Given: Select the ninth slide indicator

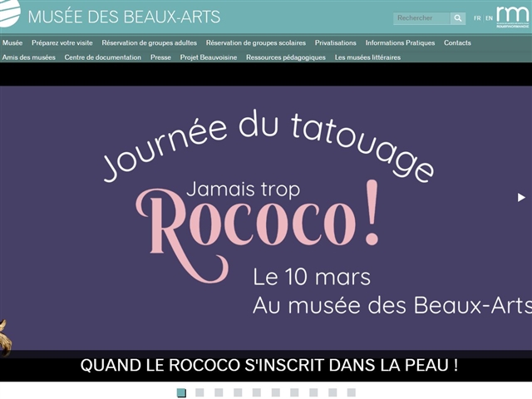Looking at the screenshot, I should pyautogui.click(x=332, y=392).
